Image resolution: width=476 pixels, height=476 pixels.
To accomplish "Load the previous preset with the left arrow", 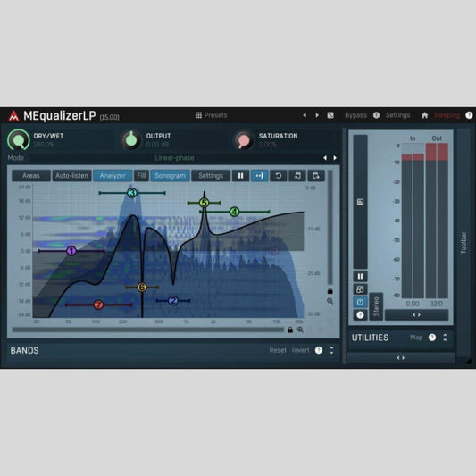I will pyautogui.click(x=305, y=115).
